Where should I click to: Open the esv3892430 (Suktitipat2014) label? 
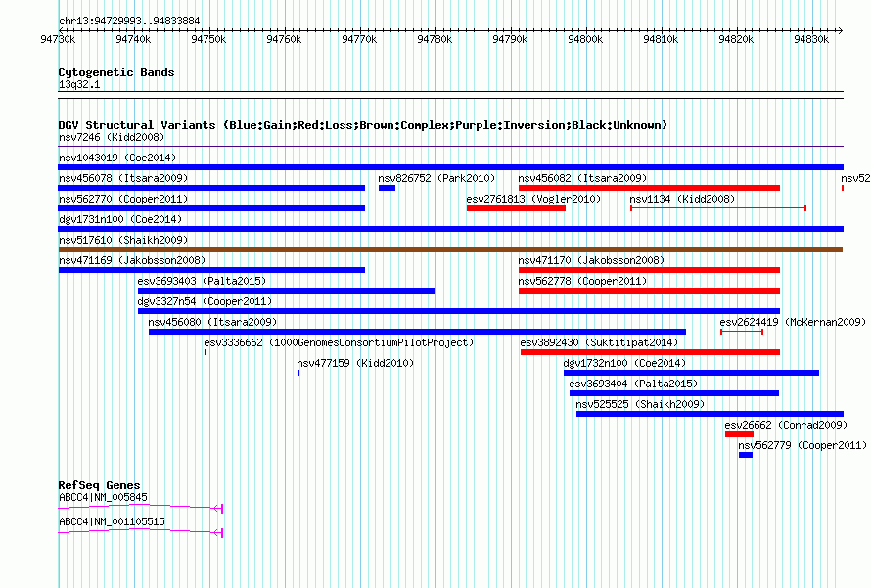click(x=599, y=342)
